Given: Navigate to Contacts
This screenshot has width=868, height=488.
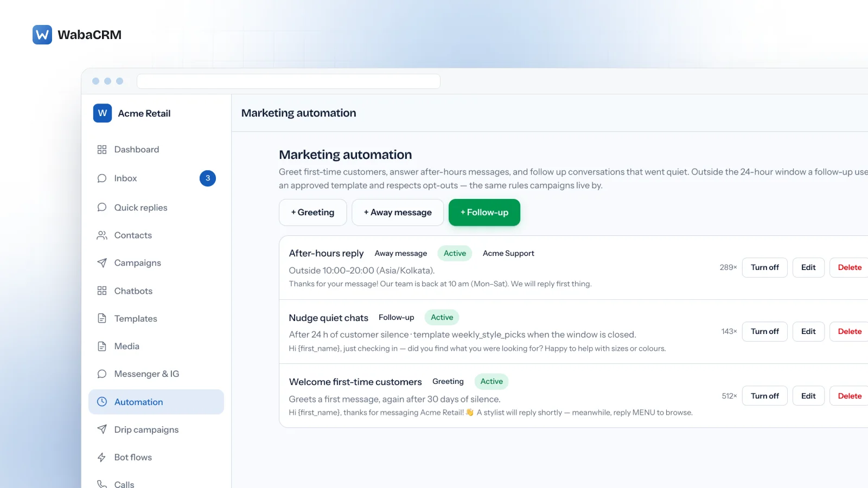Looking at the screenshot, I should coord(156,235).
